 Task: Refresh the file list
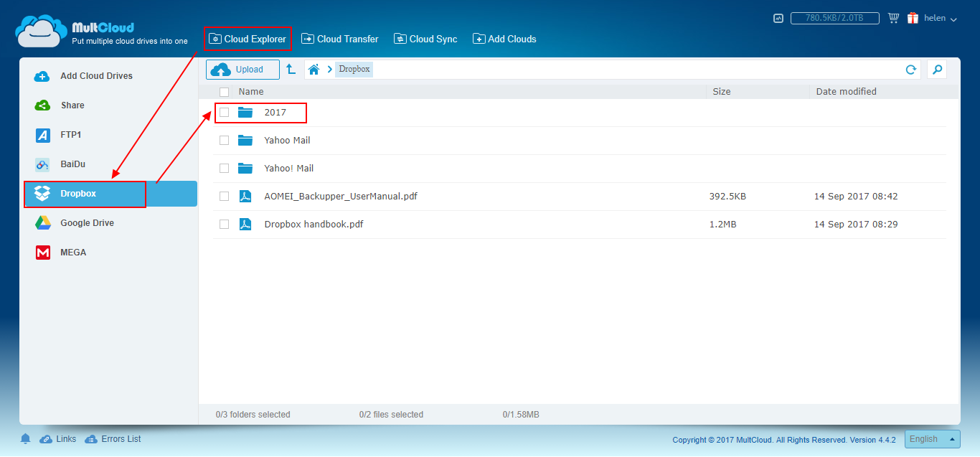911,70
